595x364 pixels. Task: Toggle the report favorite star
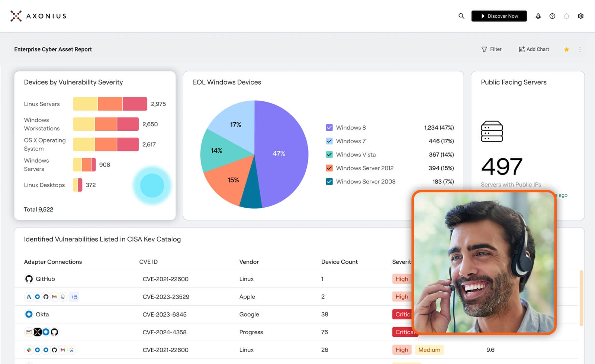coord(566,49)
